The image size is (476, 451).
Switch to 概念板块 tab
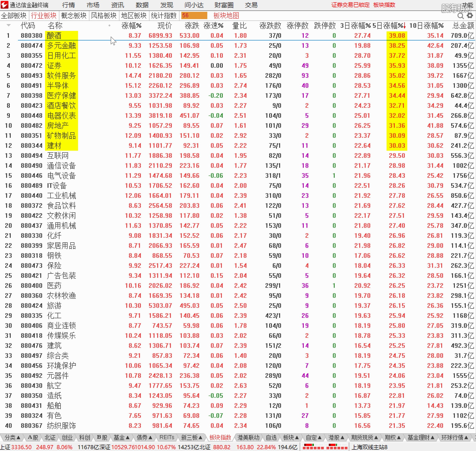(74, 16)
